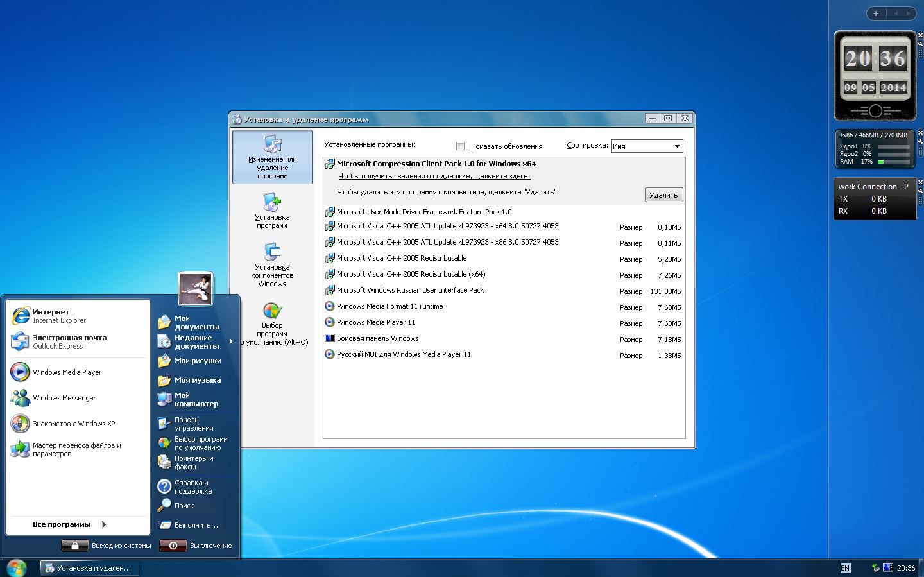Click the sidebar next gadgets page arrow
Viewport: 924px width, 577px height.
coord(909,13)
